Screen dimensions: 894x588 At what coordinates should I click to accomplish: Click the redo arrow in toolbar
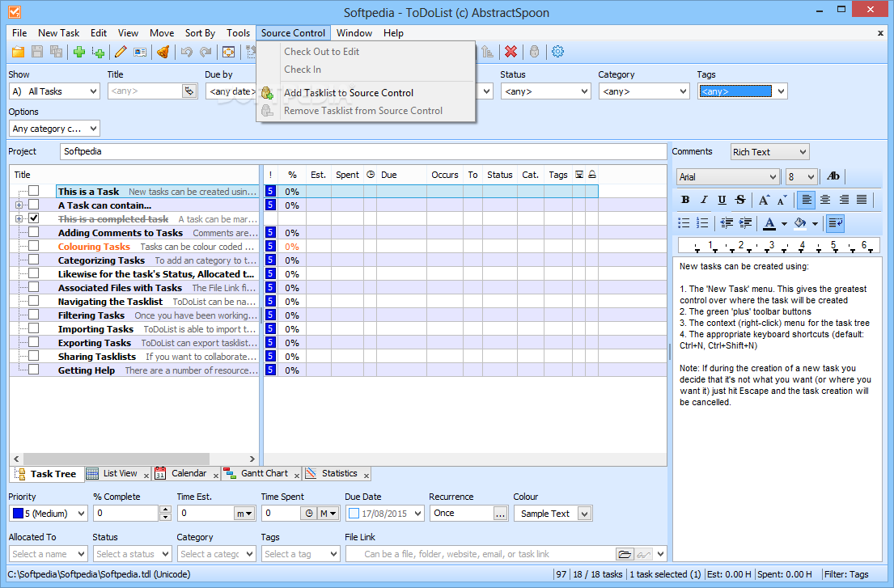pos(205,52)
